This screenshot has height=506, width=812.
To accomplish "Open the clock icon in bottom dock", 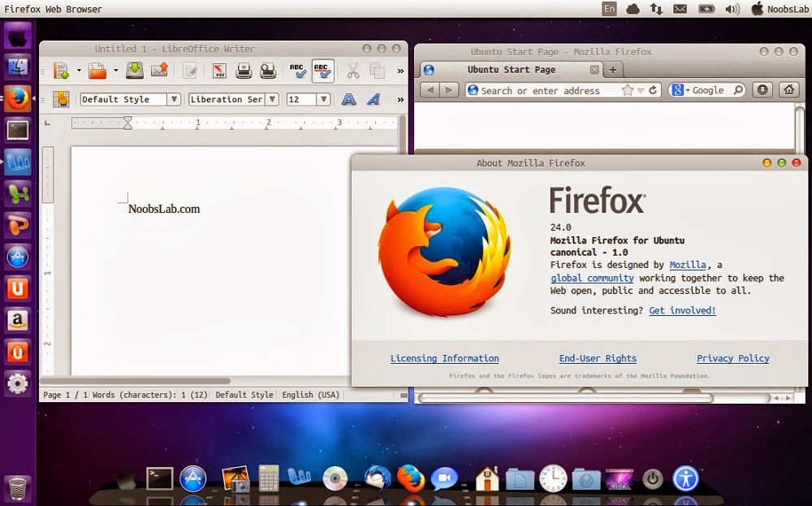I will pos(553,478).
